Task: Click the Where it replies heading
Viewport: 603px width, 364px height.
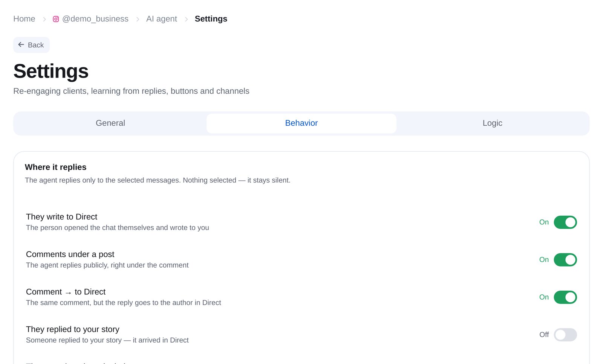Action: click(56, 167)
